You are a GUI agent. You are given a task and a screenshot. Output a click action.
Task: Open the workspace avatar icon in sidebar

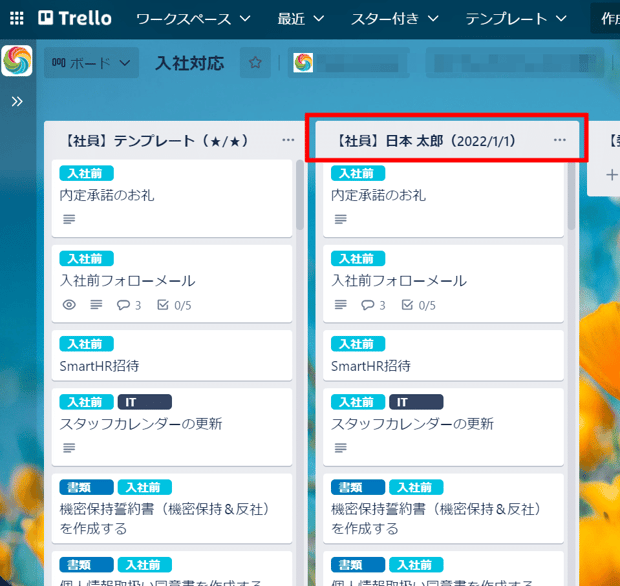click(x=17, y=60)
